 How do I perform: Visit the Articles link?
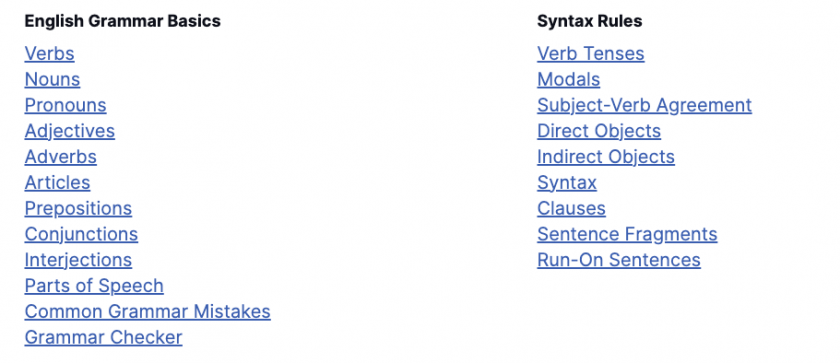point(57,183)
